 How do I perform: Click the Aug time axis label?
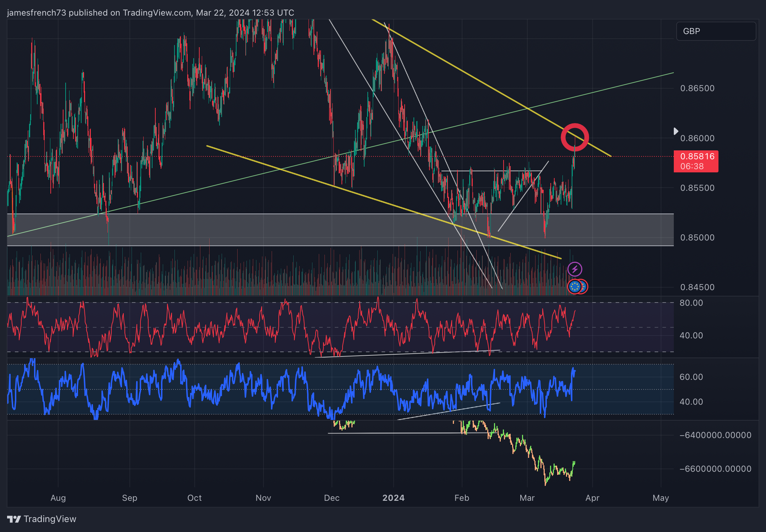point(58,498)
